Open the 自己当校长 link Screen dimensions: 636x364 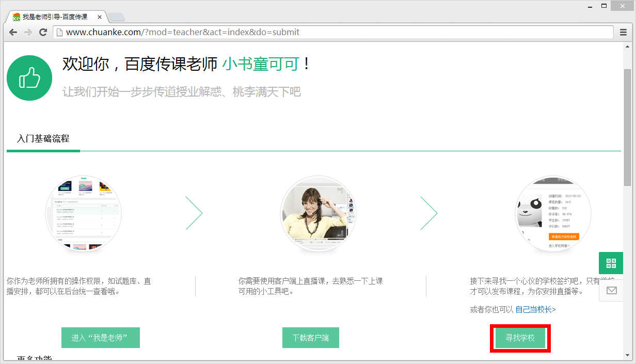[535, 309]
